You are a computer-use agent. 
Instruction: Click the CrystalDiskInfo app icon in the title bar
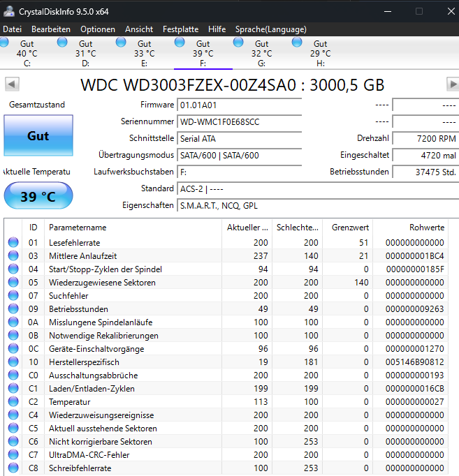pos(9,11)
